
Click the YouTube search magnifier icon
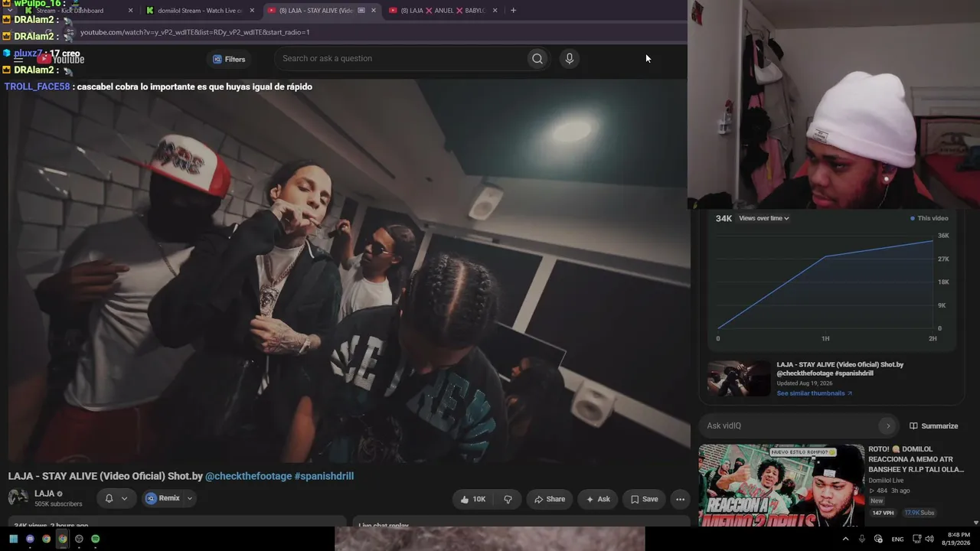pos(537,59)
